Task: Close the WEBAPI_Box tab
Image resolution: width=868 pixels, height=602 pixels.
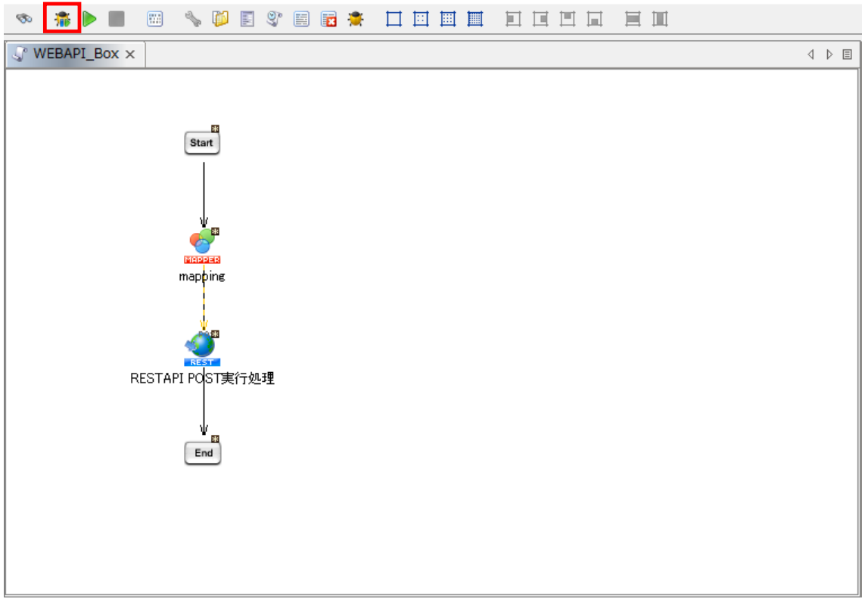Action: (x=130, y=54)
